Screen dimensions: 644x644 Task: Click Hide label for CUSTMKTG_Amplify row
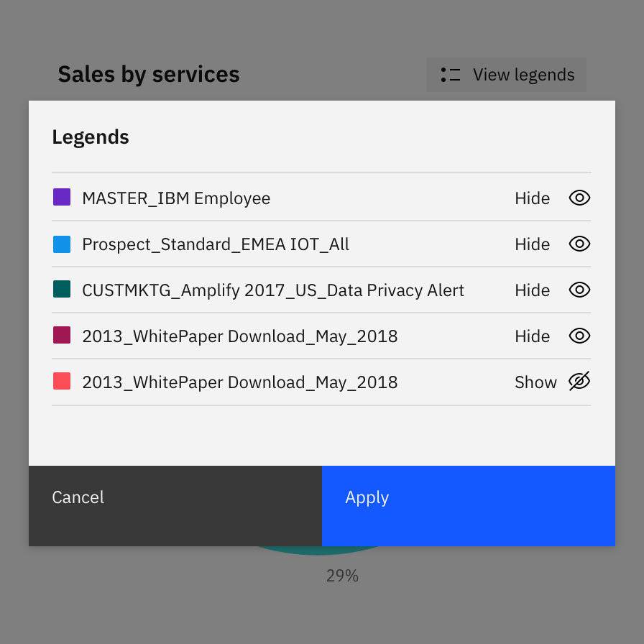[533, 290]
